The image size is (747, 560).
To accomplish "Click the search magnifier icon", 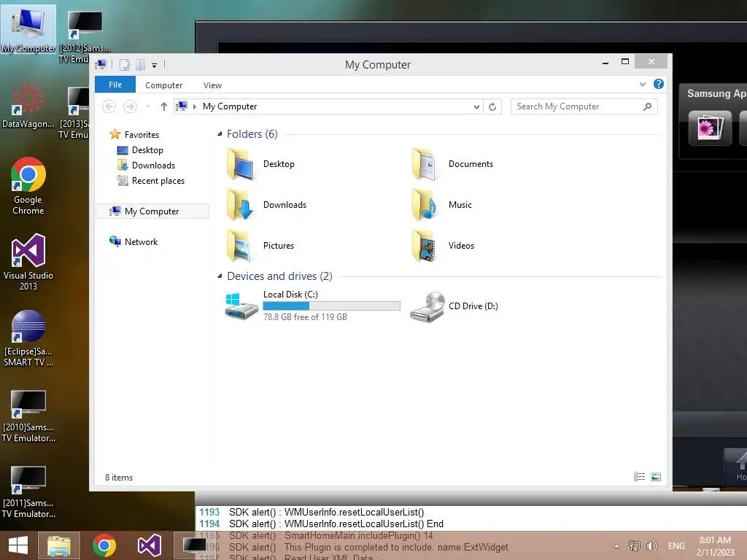I will click(x=648, y=106).
